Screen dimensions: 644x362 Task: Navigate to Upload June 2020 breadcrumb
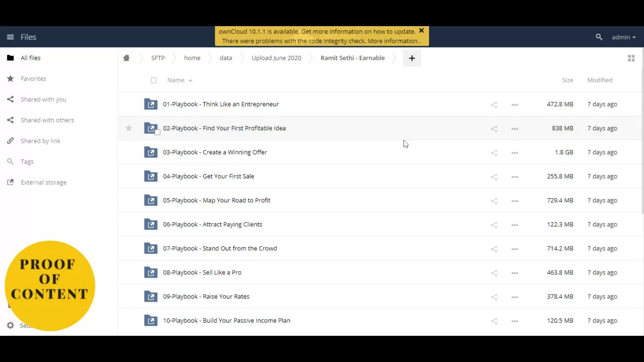tap(276, 58)
